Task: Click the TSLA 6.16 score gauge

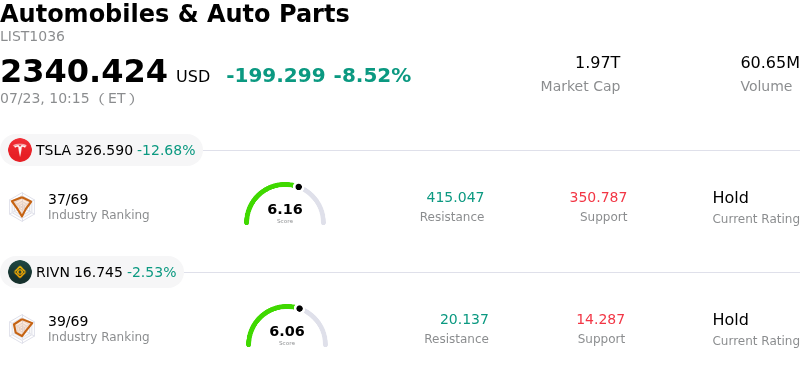Action: point(285,204)
